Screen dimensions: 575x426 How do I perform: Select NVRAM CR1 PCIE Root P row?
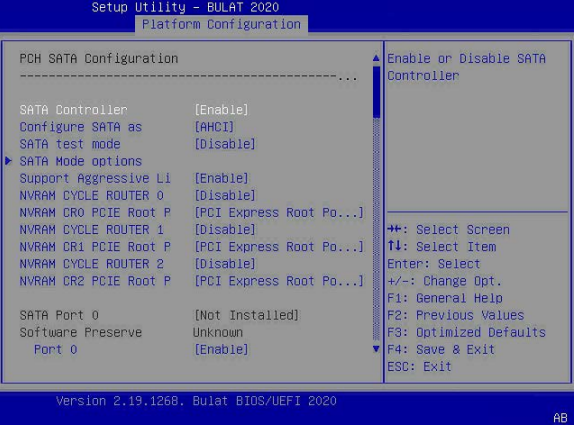tap(95, 246)
